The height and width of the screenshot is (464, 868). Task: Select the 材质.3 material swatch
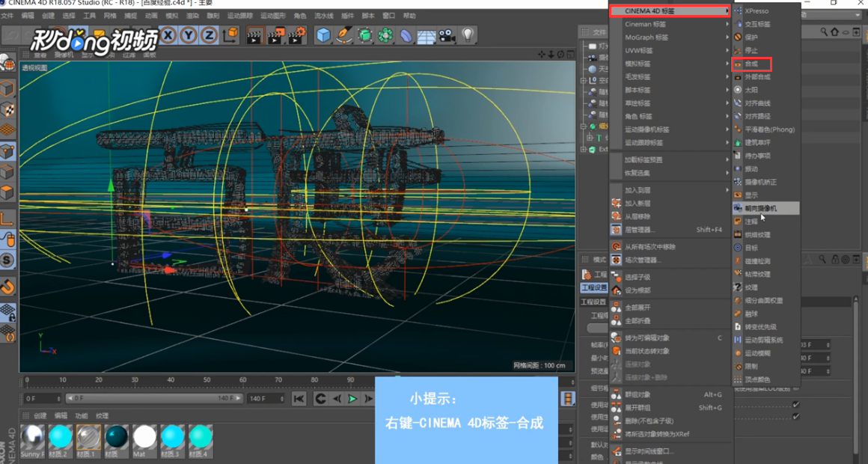click(x=173, y=441)
